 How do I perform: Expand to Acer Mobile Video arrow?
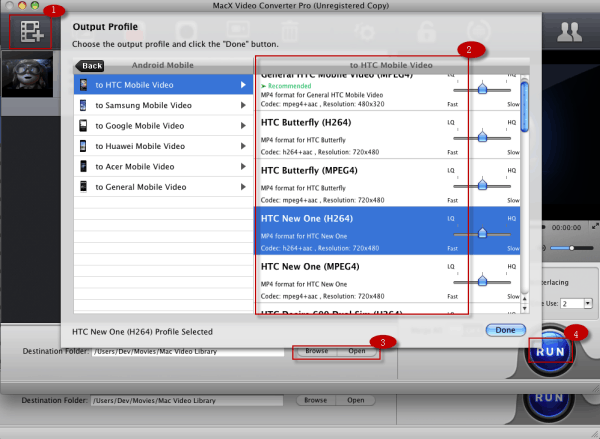pyautogui.click(x=243, y=166)
